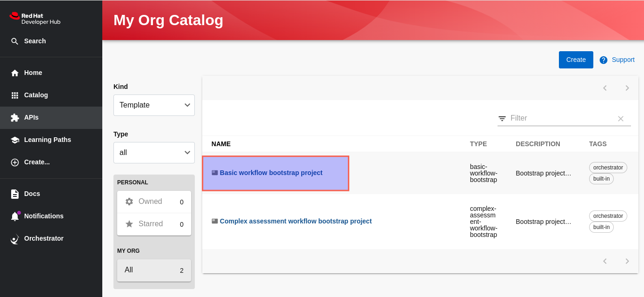Click the Notifications bell icon

tap(15, 216)
